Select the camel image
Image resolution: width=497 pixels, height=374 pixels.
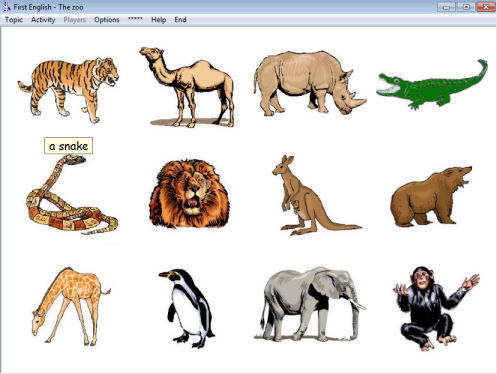pyautogui.click(x=187, y=87)
